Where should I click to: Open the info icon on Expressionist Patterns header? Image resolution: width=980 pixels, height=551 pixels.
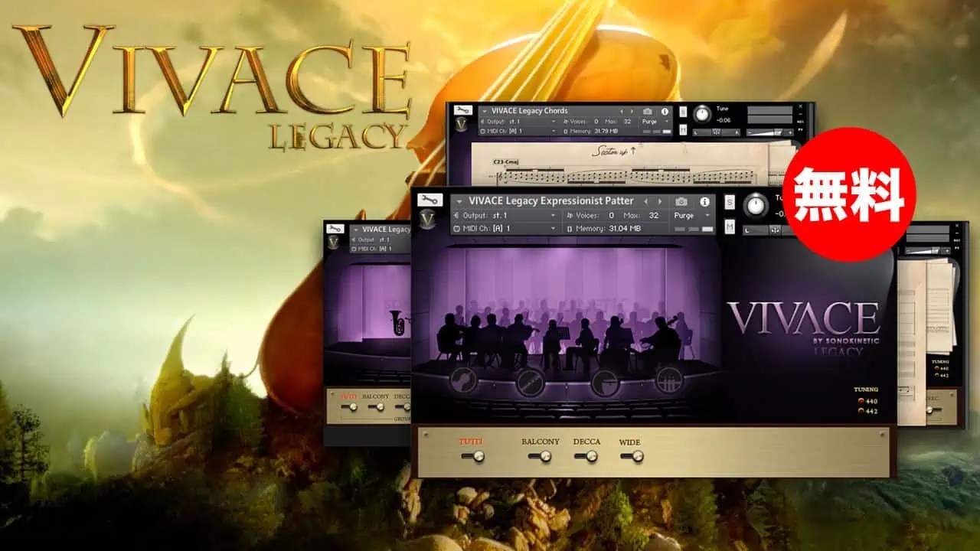(x=704, y=201)
